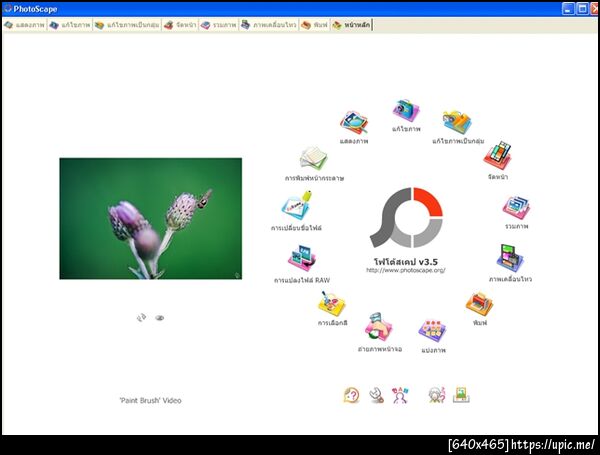Open the http://www.photoscape.org/ link

tap(406, 270)
